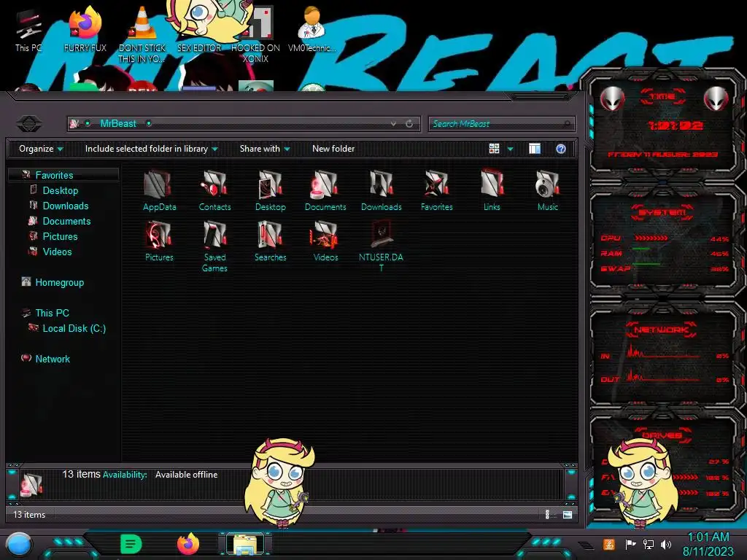747x560 pixels.
Task: Open the Organize dropdown menu
Action: coord(41,149)
